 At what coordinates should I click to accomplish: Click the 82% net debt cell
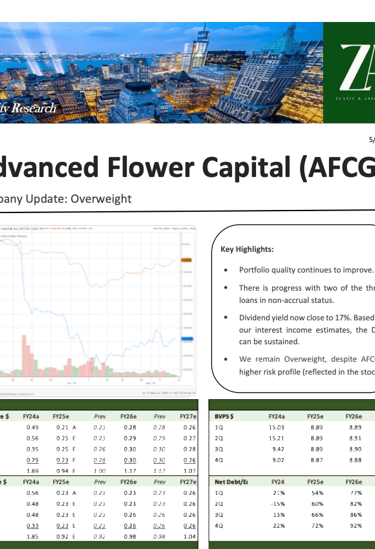(356, 504)
